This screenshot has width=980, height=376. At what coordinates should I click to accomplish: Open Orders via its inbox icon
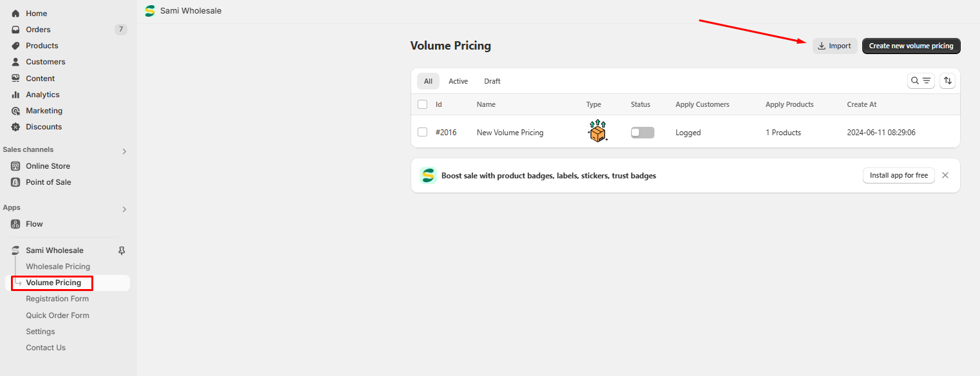click(15, 30)
